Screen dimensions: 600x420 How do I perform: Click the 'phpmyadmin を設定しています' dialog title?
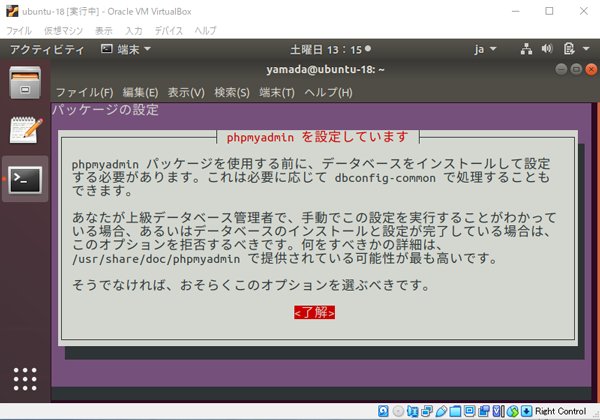pos(318,137)
